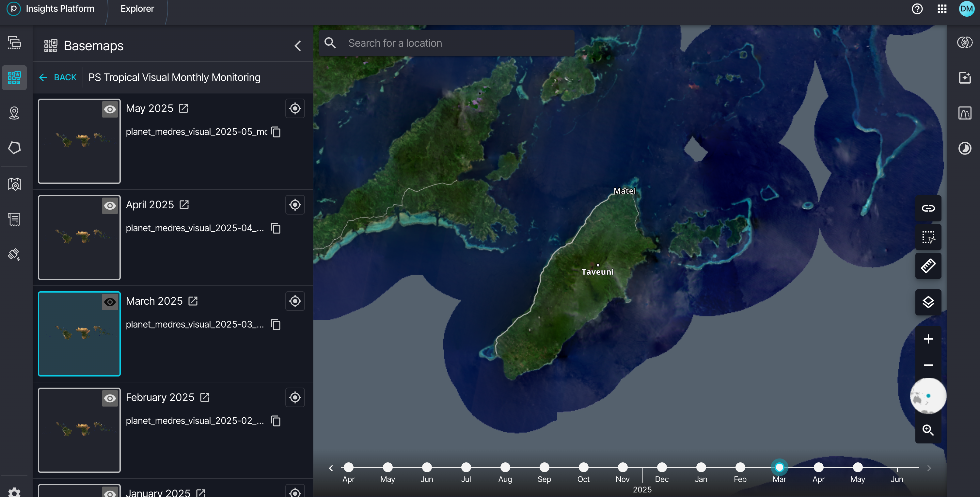Open May 2025 in new window
This screenshot has width=980, height=497.
coord(183,108)
